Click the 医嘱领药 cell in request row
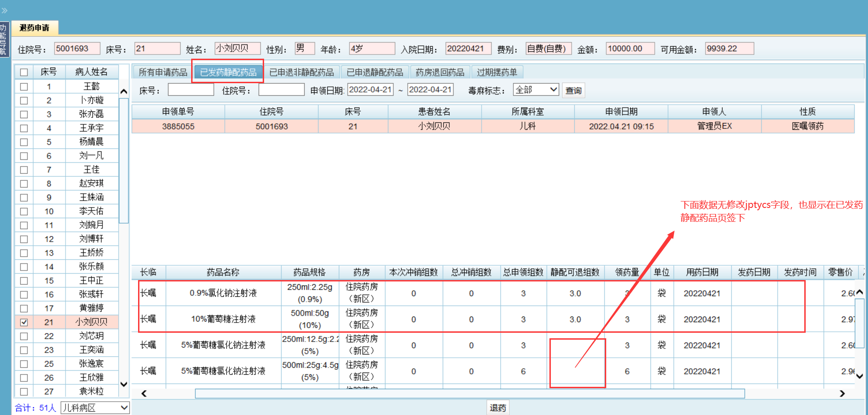 808,126
